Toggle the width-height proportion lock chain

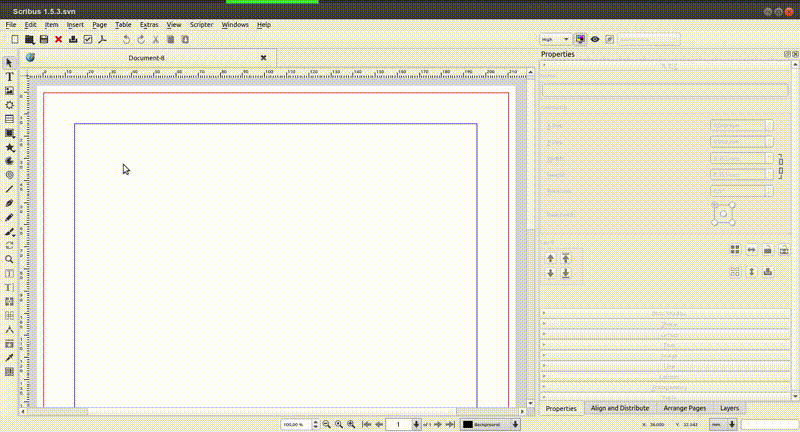pos(781,165)
